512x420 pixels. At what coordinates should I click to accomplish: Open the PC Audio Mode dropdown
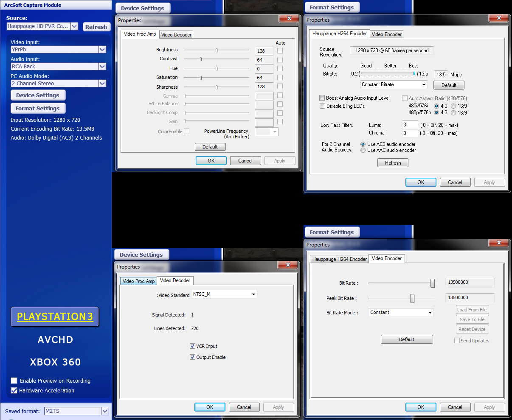(x=59, y=84)
